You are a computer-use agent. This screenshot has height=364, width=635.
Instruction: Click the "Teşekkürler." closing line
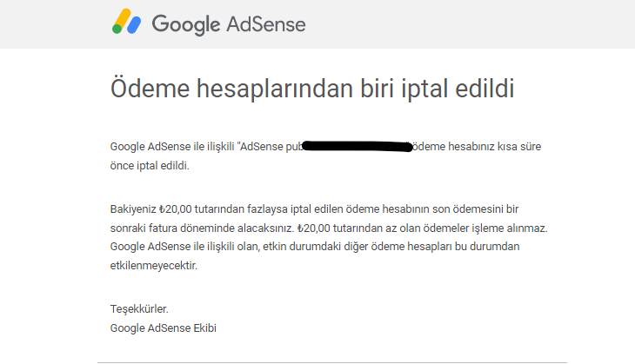(x=139, y=309)
